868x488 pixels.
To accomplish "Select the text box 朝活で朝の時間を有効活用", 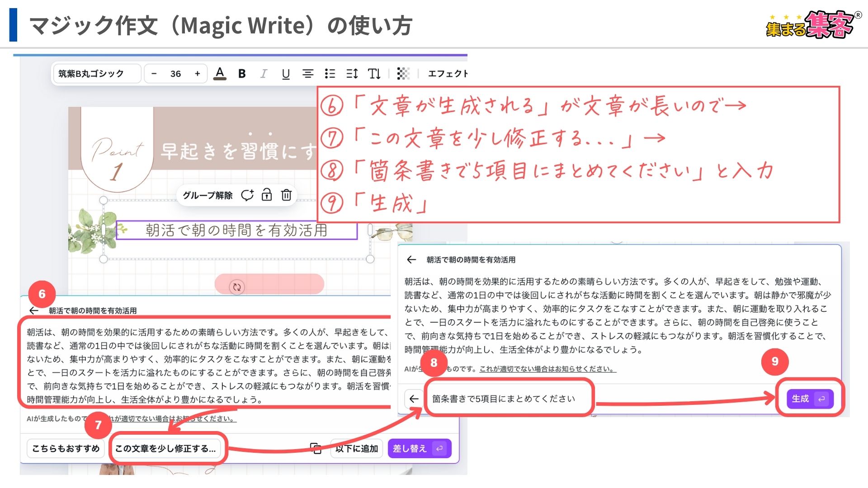I will pyautogui.click(x=236, y=230).
